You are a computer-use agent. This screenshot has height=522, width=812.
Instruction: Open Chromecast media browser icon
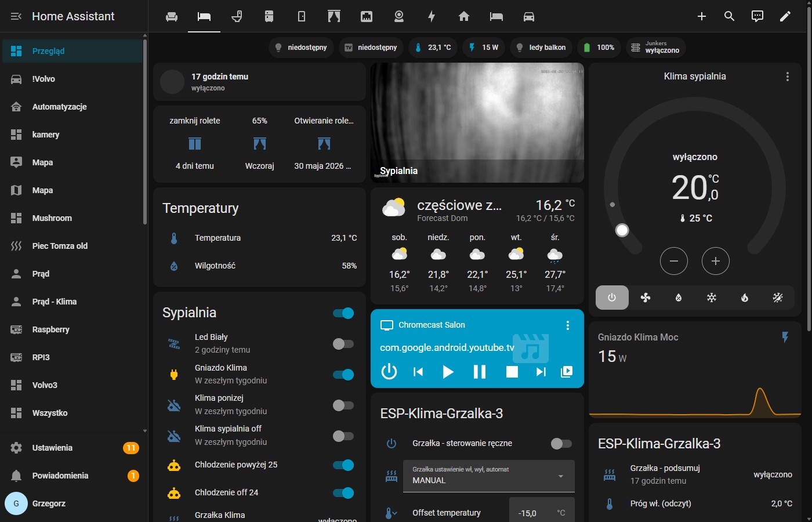pyautogui.click(x=567, y=372)
